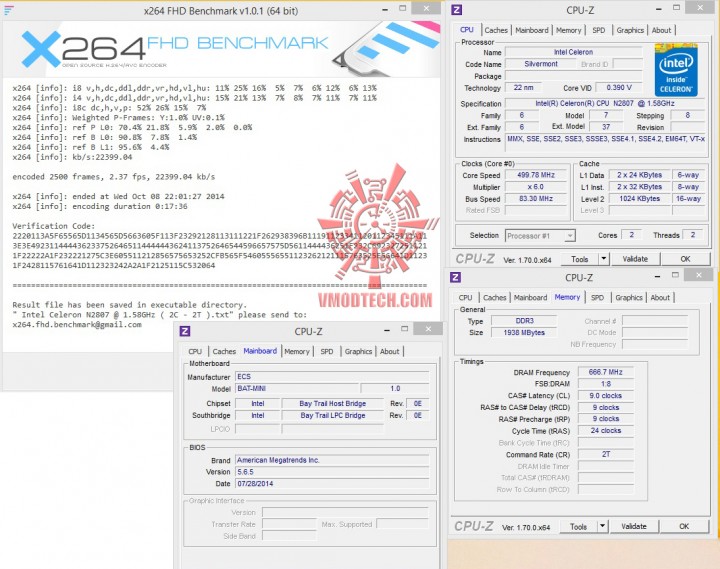Click OK button in Memory CPU-Z window
720x569 pixels.
click(x=684, y=526)
